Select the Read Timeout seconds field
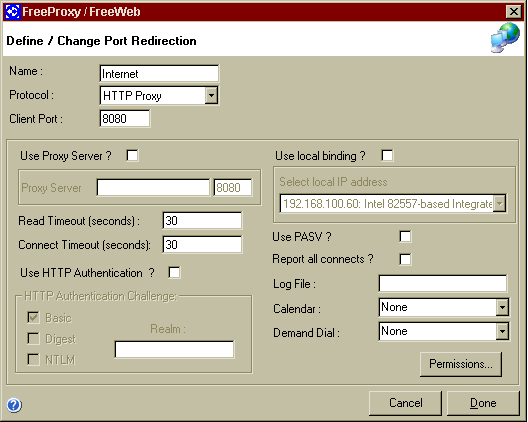528x422 pixels. click(x=202, y=221)
